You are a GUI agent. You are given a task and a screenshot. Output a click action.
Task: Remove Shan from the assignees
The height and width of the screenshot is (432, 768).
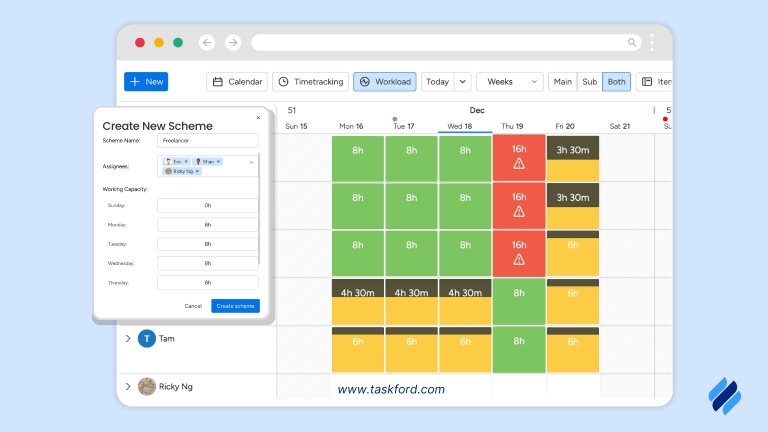click(219, 161)
